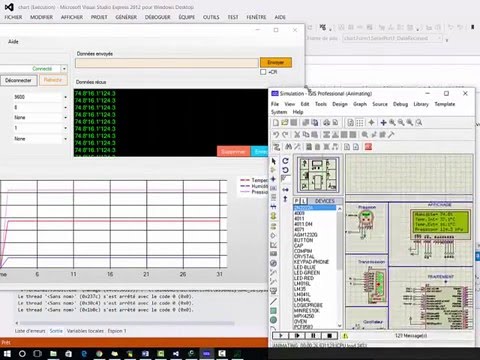Click the red ARES netlist icon
The image size is (480, 360).
pyautogui.click(x=368, y=147)
